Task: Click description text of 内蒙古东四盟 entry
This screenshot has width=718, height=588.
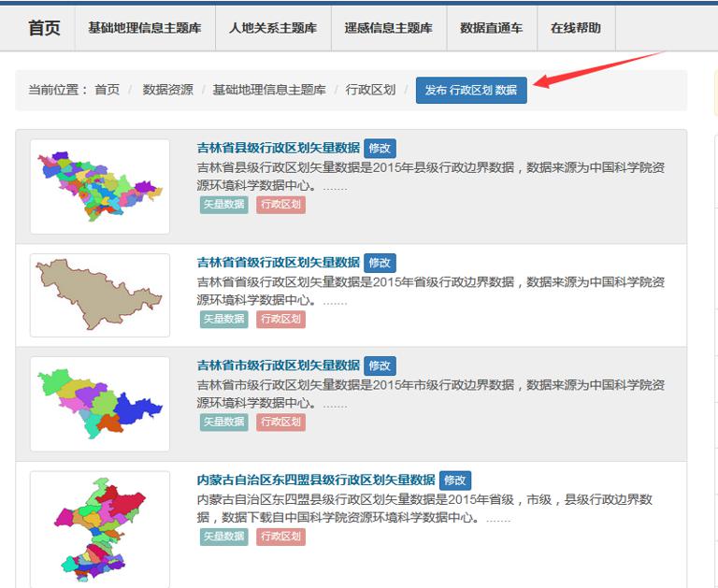Action: (424, 509)
